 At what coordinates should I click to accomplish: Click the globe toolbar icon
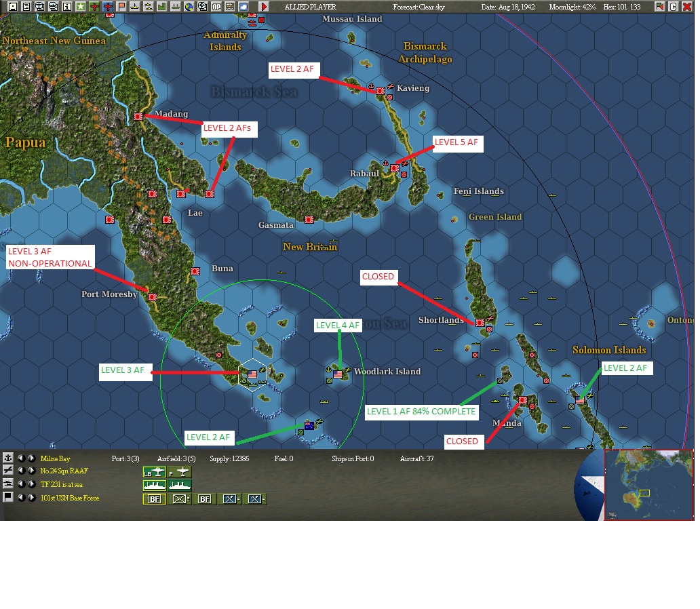pos(189,6)
